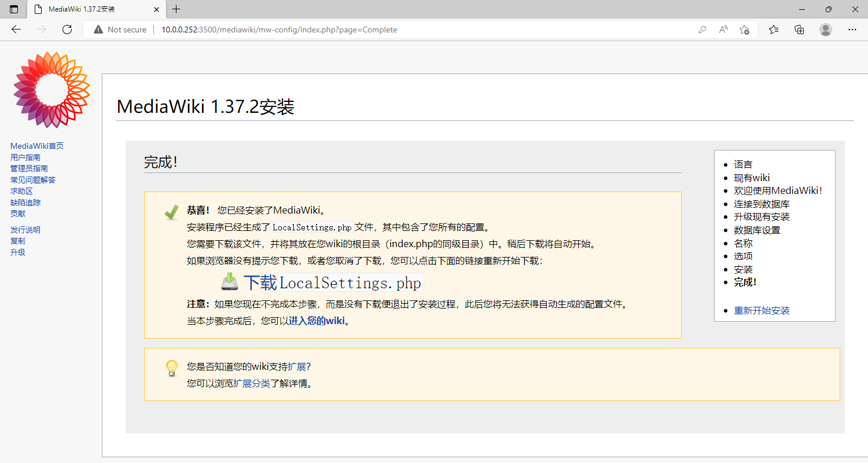
Task: Open the browser Collections icon
Action: coord(799,30)
